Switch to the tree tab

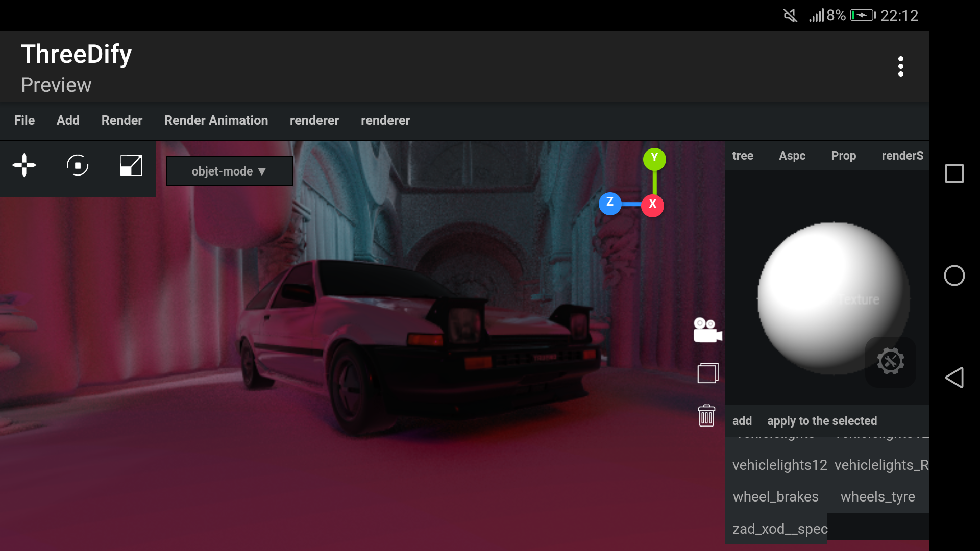click(x=743, y=156)
